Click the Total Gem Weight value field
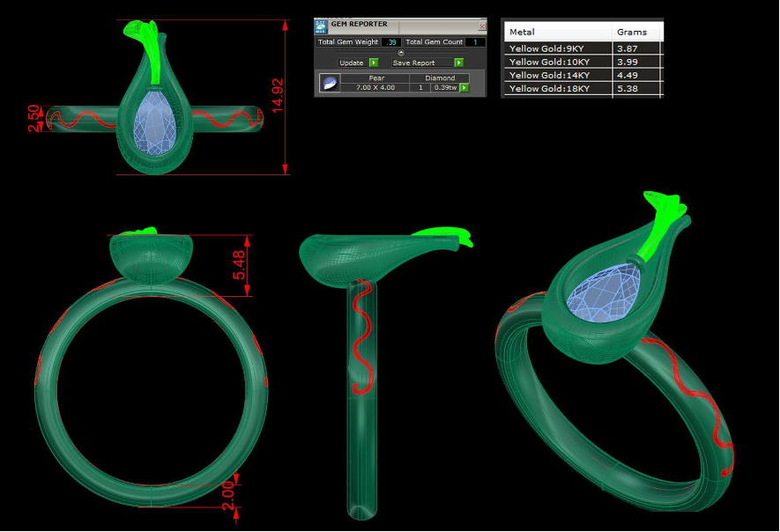Viewport: 780px width, 532px height. click(391, 42)
